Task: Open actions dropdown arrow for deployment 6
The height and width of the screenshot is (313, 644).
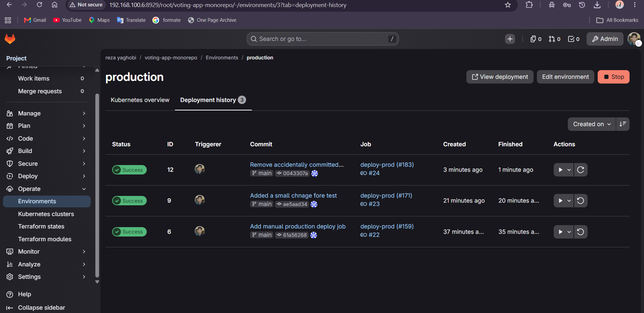Action: click(x=569, y=232)
